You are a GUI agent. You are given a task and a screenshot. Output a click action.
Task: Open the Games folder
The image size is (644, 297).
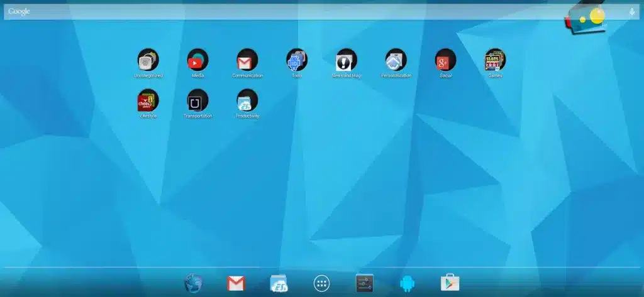tap(495, 60)
